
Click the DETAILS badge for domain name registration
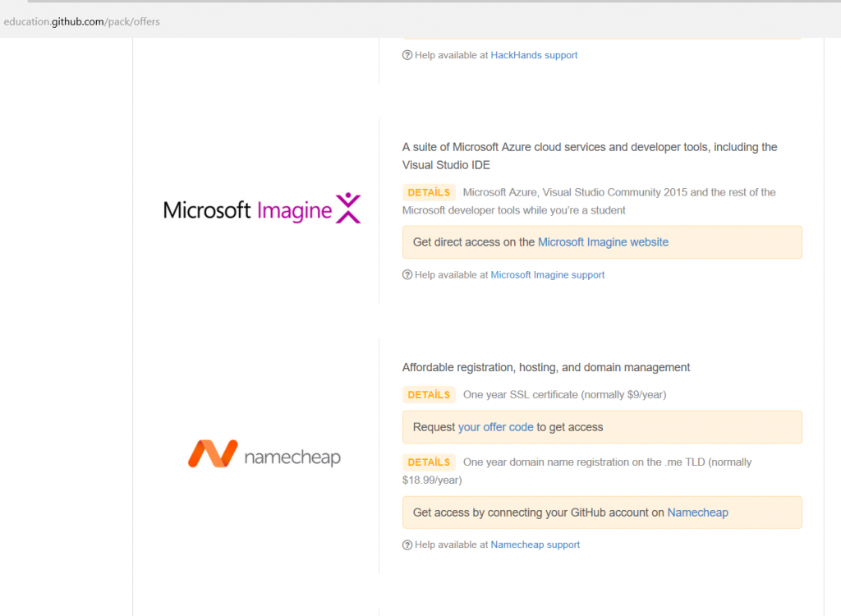pyautogui.click(x=429, y=462)
